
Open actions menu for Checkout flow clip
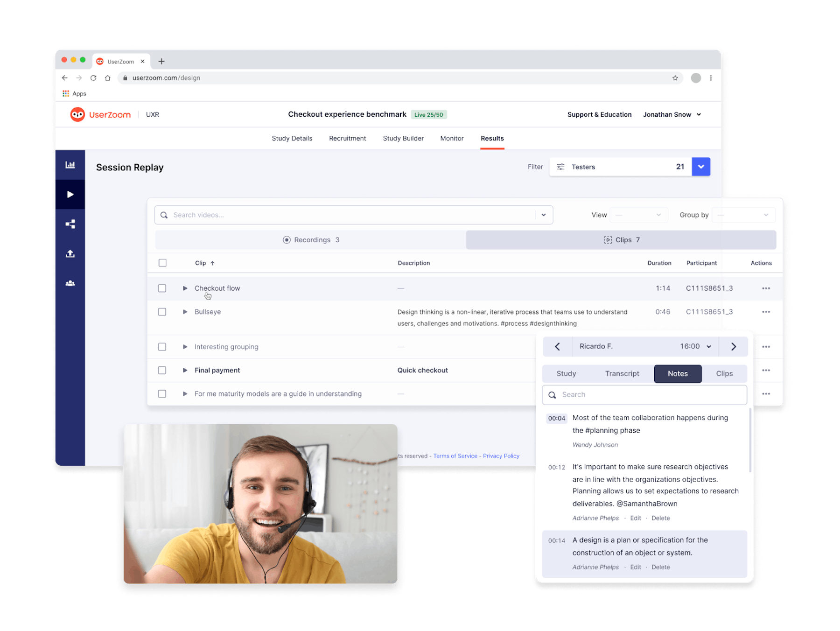[x=766, y=288]
